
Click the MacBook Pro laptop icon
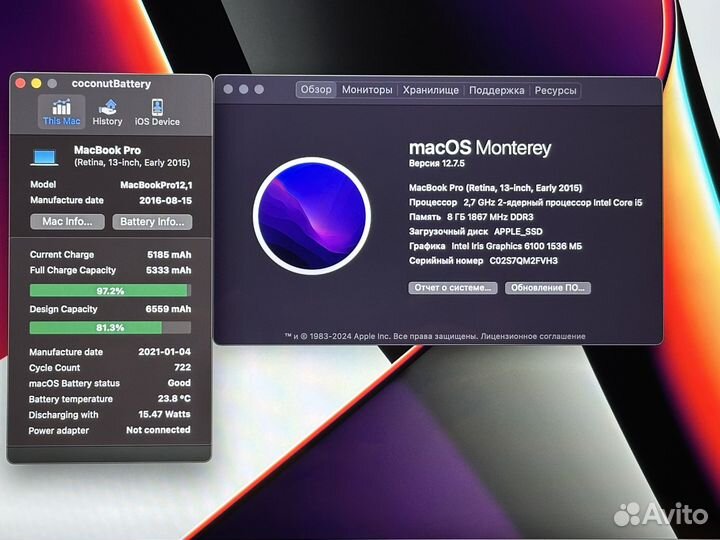click(45, 157)
